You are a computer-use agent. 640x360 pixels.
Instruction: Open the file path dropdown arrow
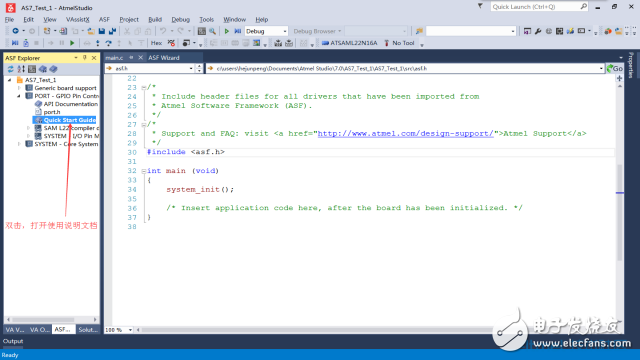(x=601, y=69)
